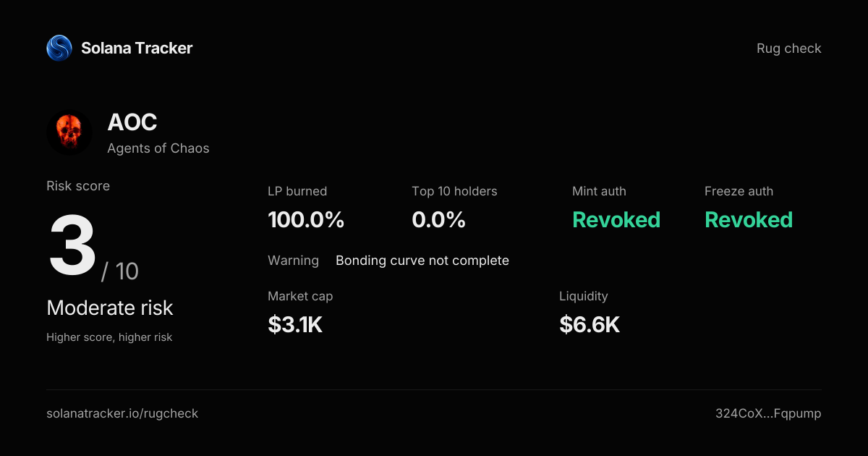This screenshot has height=456, width=868.
Task: Click the Solana Tracker swirl logo icon
Action: (x=59, y=48)
